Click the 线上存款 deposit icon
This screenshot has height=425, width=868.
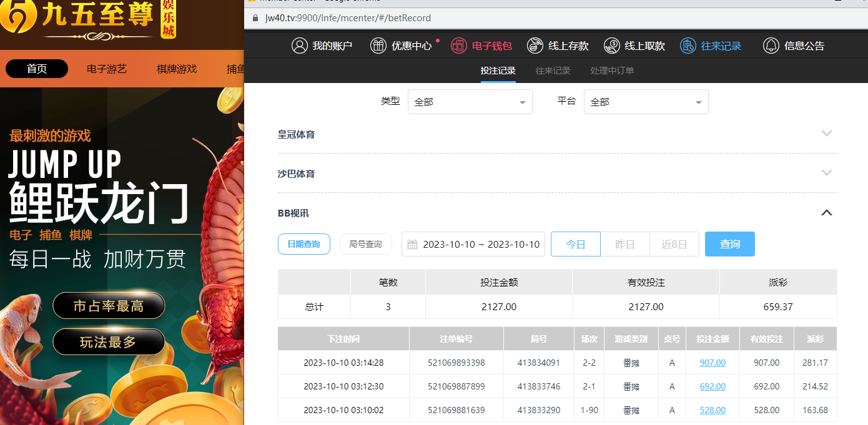point(535,46)
